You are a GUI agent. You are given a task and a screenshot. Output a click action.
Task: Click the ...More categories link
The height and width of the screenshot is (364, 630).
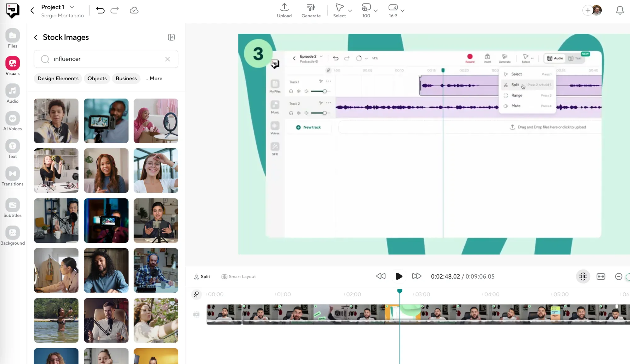(x=154, y=78)
